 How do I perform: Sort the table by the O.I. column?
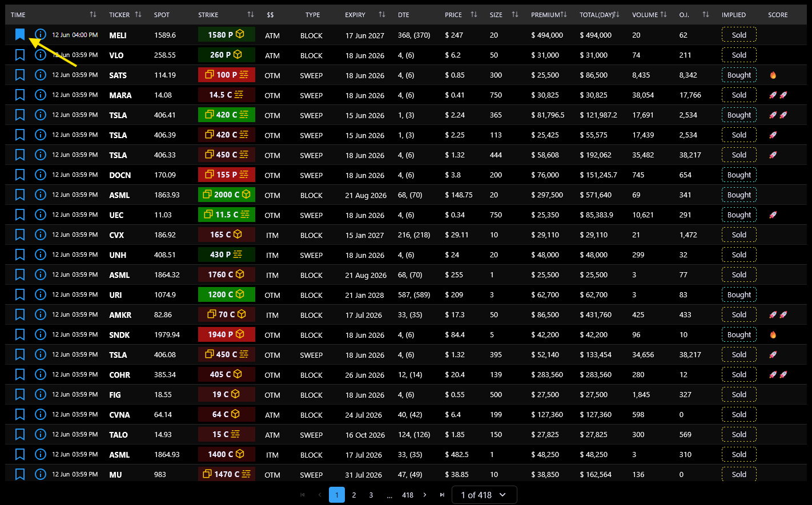706,14
